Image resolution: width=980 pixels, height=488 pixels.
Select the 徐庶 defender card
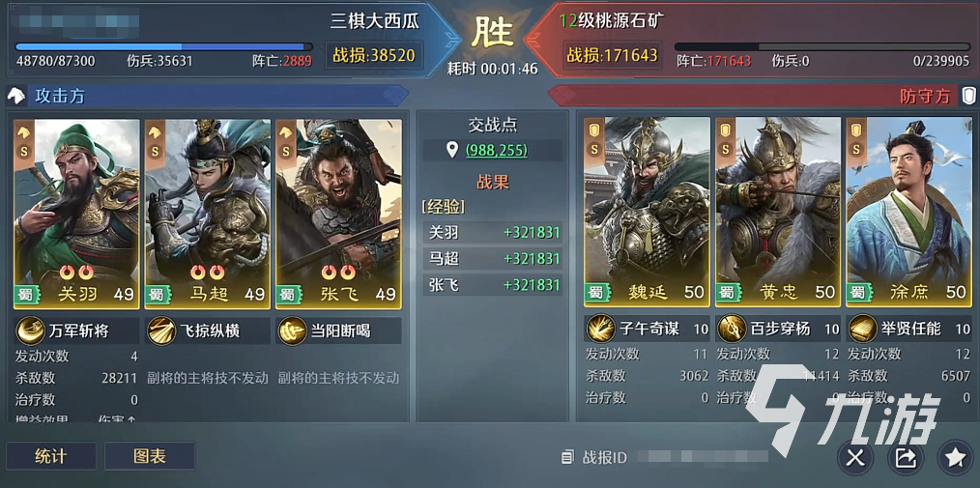click(908, 213)
